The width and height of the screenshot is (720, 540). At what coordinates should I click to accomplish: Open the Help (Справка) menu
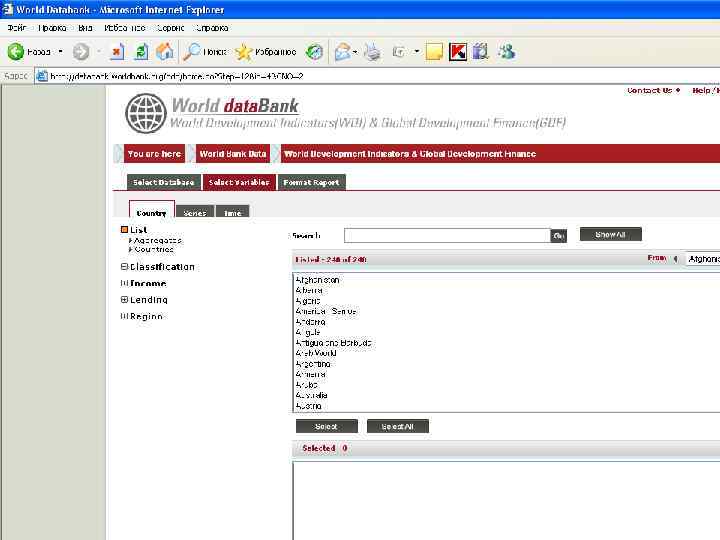(212, 28)
